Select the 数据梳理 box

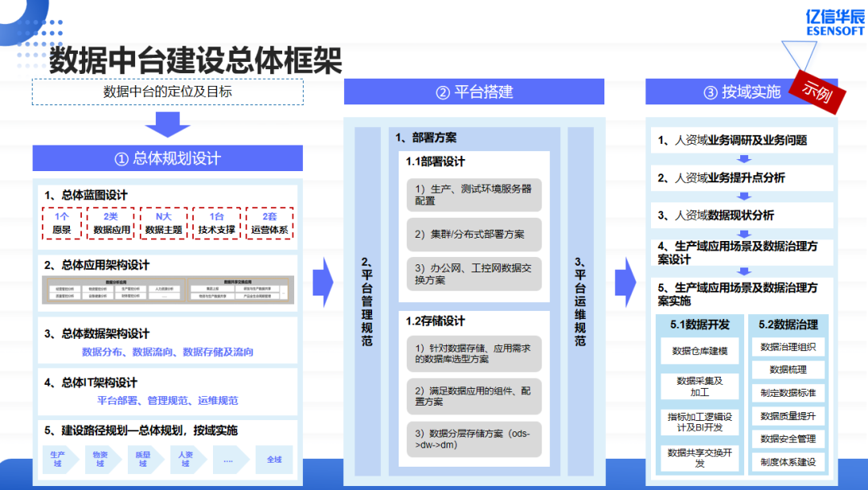pos(788,370)
